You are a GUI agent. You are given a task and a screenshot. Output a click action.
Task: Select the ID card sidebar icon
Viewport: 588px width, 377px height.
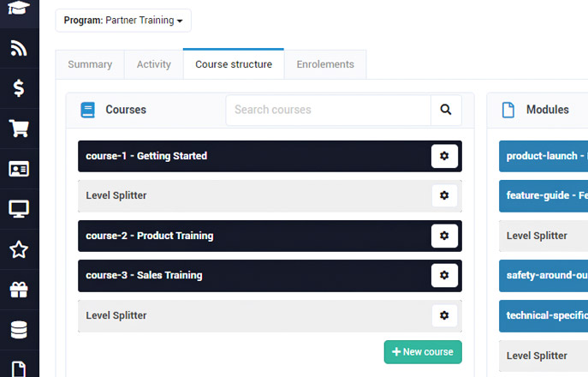(19, 169)
